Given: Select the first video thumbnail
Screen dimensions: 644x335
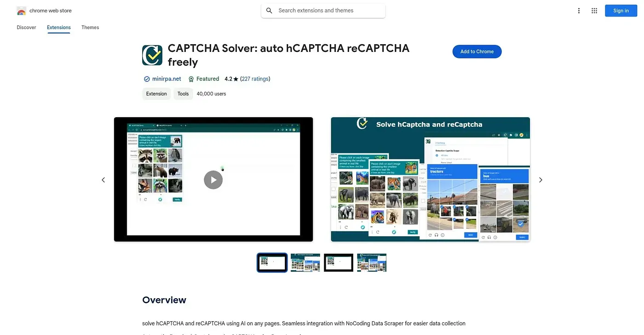Looking at the screenshot, I should [272, 262].
